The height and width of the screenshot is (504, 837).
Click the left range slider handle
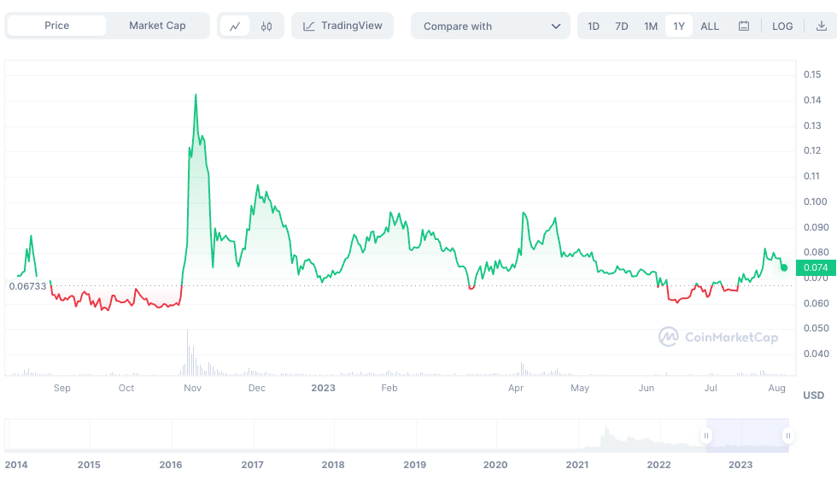pos(706,436)
